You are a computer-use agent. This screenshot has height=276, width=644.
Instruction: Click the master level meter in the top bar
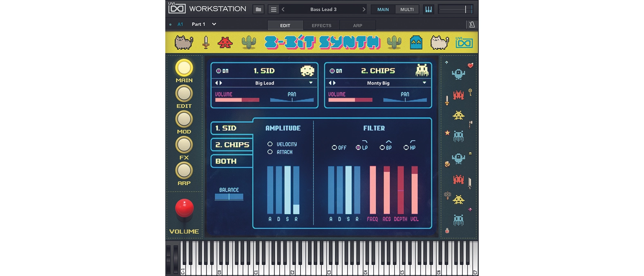456,9
